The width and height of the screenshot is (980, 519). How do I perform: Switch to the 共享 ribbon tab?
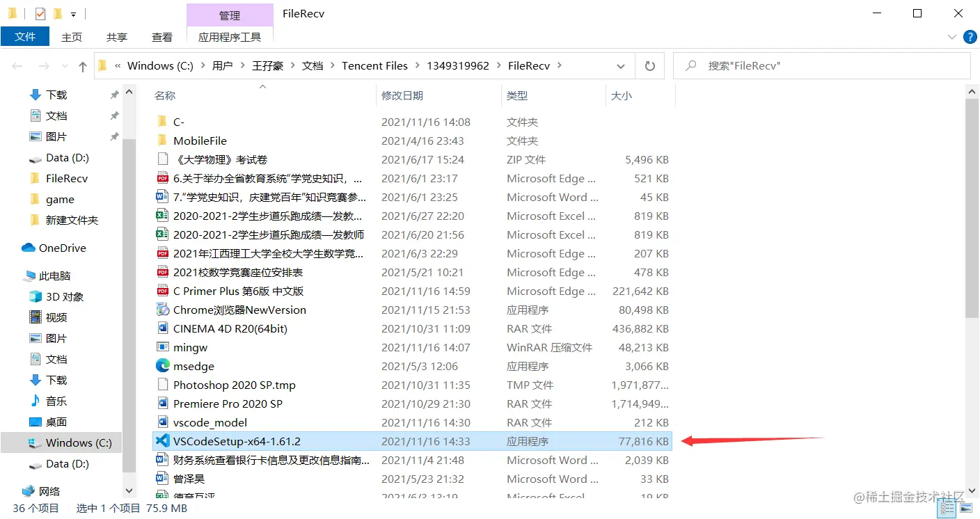[117, 38]
